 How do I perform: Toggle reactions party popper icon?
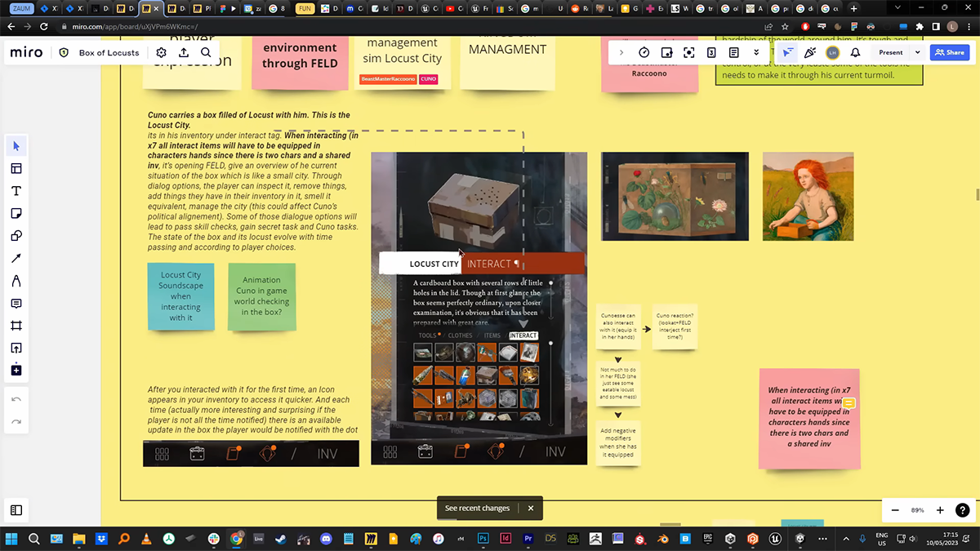click(x=809, y=52)
